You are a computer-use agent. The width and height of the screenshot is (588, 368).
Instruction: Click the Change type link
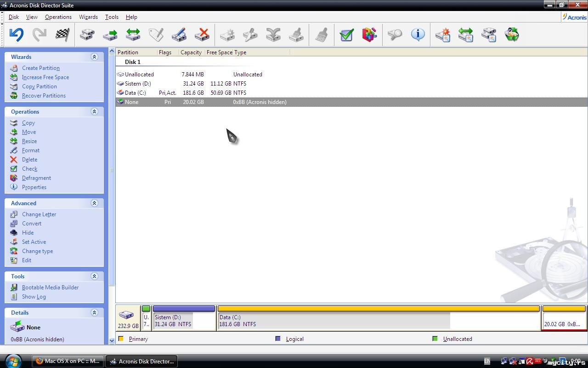[x=37, y=251]
